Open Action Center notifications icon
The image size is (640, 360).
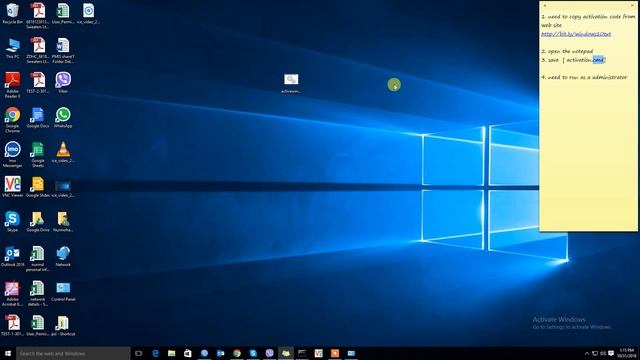point(611,353)
